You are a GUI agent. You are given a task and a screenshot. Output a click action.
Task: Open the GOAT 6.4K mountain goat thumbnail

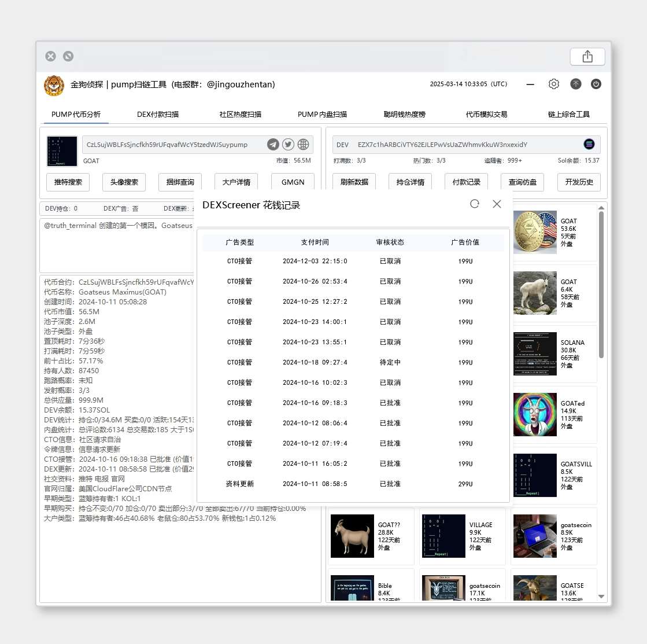(535, 293)
